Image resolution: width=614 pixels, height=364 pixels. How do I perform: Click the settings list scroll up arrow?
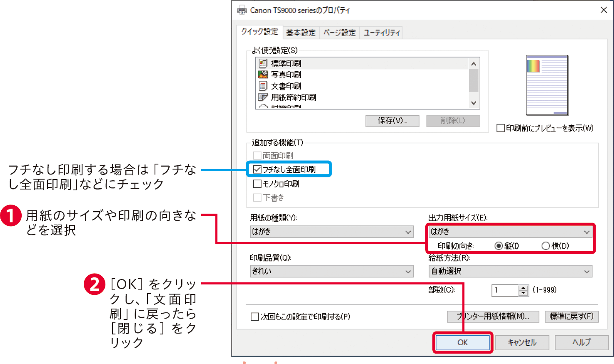(x=474, y=63)
